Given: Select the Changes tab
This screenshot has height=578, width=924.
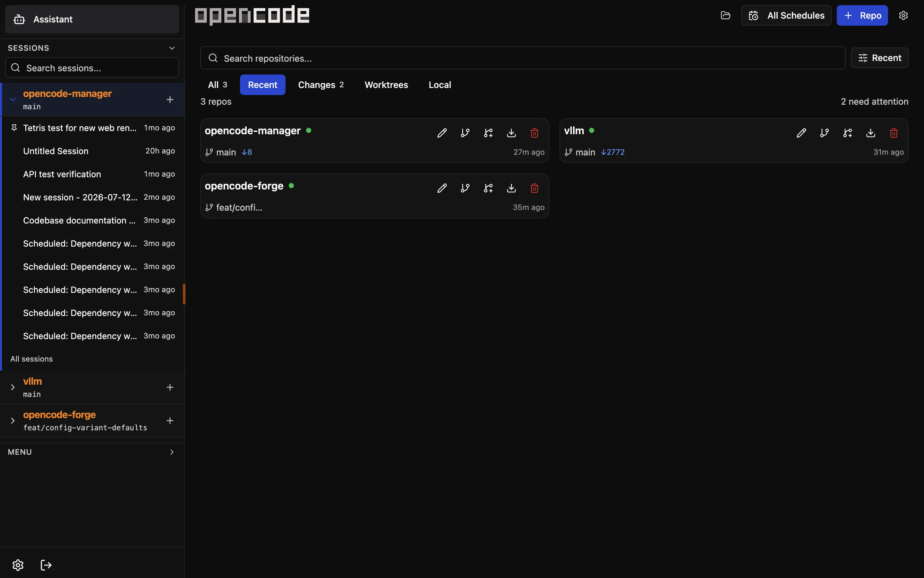Looking at the screenshot, I should pyautogui.click(x=321, y=85).
